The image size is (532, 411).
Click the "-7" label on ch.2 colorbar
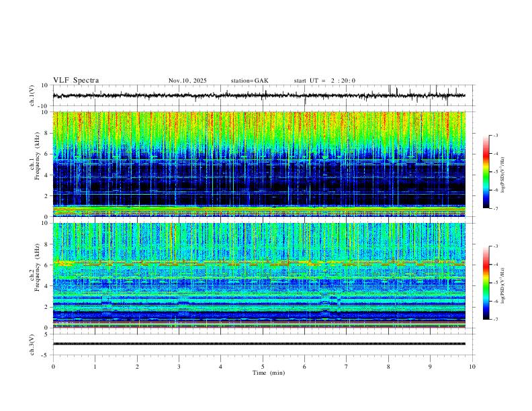pos(496,320)
